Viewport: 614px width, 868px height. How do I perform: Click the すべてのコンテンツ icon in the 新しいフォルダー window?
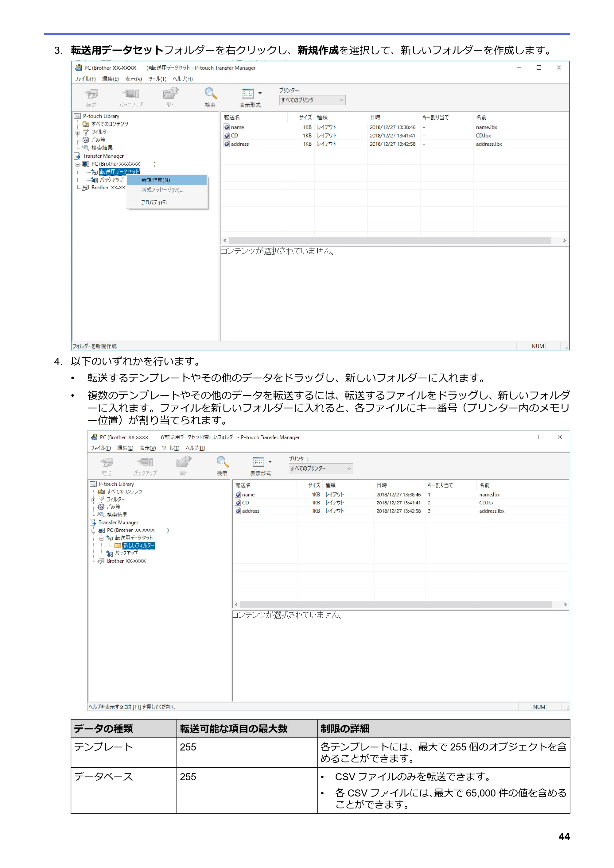tap(101, 492)
